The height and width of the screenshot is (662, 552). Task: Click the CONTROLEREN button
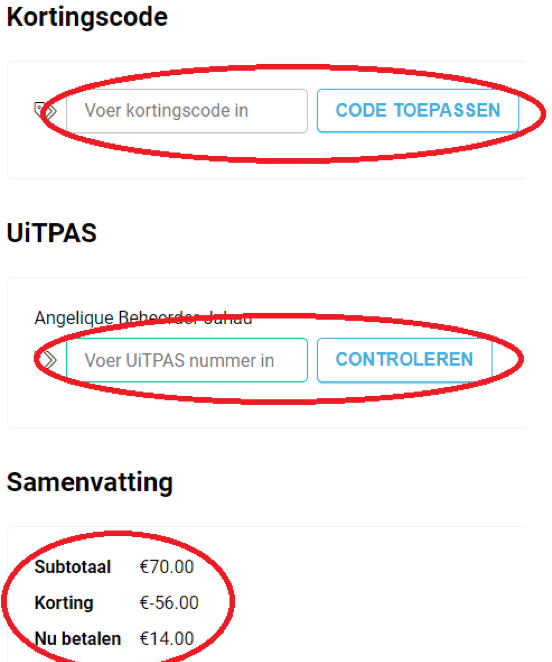(x=404, y=360)
